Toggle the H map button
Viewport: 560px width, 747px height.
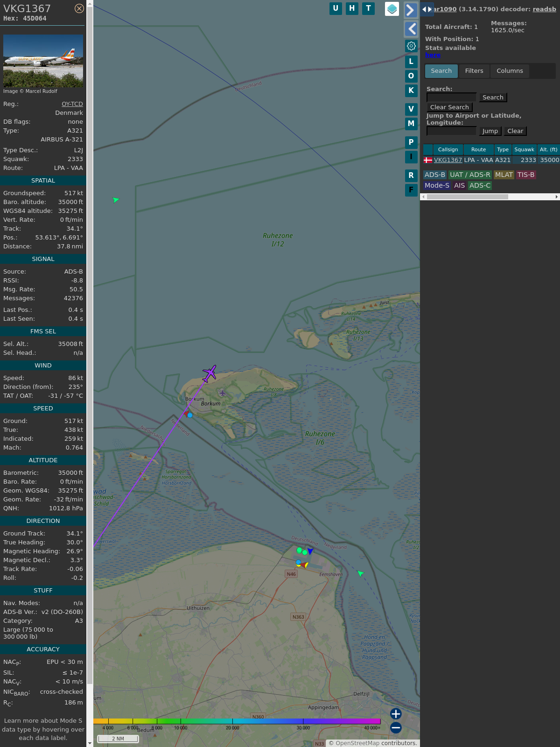point(352,8)
